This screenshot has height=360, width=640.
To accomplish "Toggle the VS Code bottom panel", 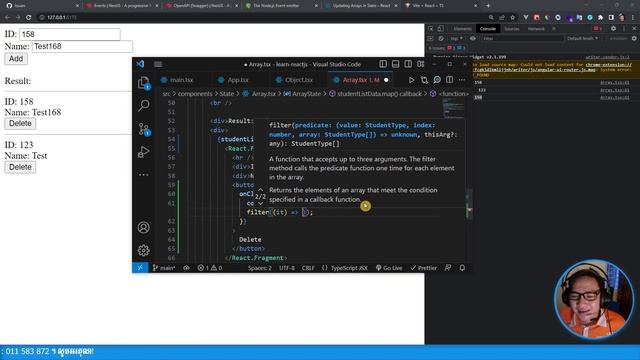I will tap(396, 64).
